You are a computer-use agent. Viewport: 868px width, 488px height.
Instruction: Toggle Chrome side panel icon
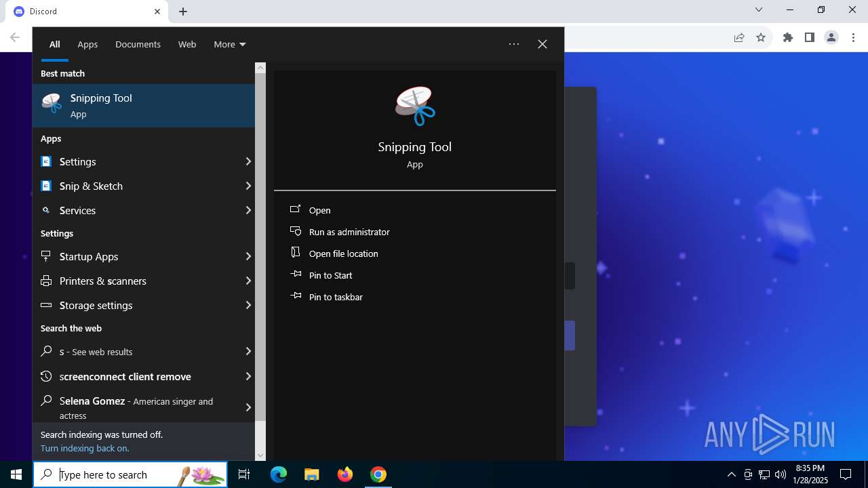[810, 37]
